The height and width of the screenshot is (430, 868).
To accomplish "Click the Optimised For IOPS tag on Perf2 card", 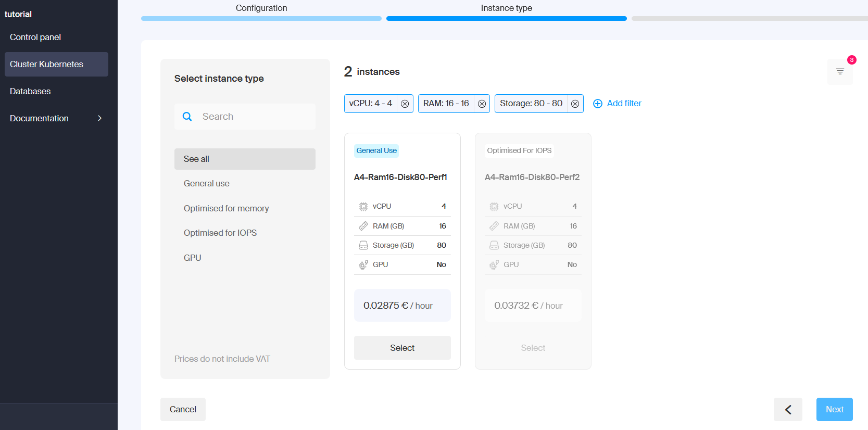I will tap(519, 150).
